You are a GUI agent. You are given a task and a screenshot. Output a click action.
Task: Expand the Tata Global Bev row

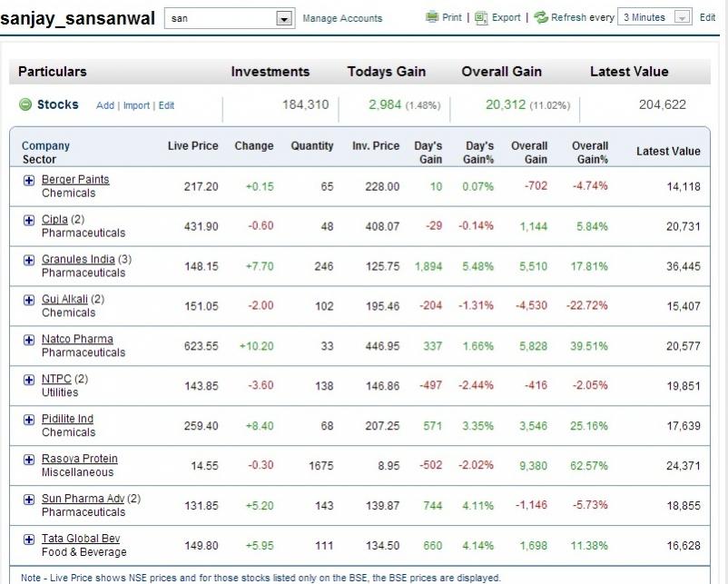pos(29,539)
